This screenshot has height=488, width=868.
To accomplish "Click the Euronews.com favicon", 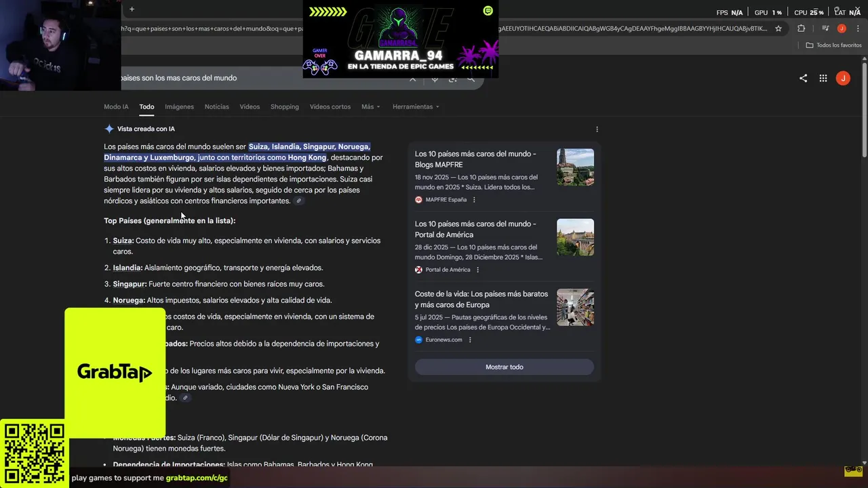I will click(418, 340).
